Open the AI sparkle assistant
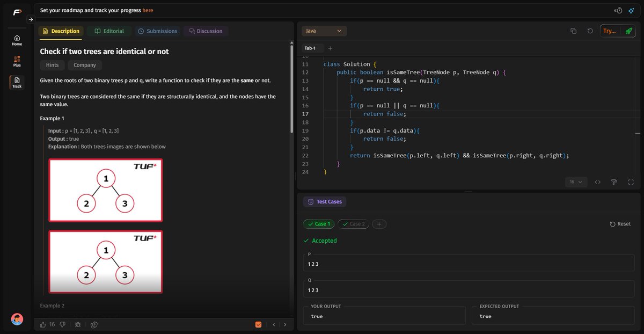Screen dimensions: 644x334 [x=632, y=10]
